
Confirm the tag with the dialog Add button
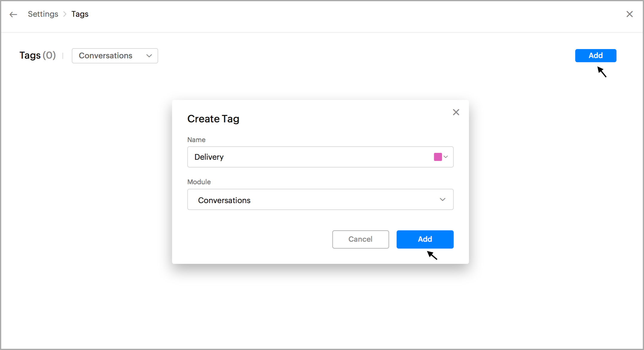coord(425,239)
